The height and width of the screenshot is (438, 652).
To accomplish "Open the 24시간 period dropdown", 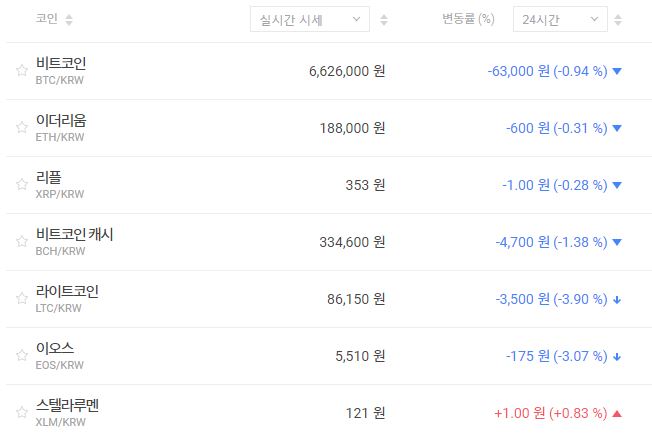I will point(559,19).
